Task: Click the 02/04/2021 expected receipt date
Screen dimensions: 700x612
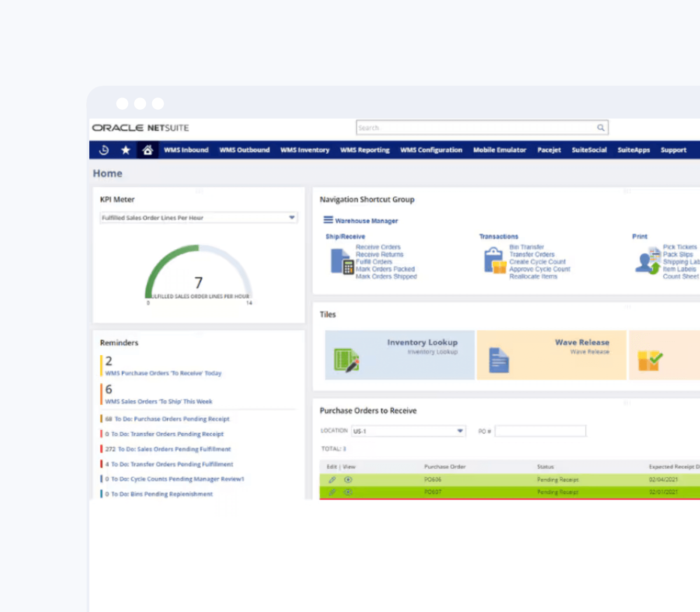Action: [x=663, y=480]
